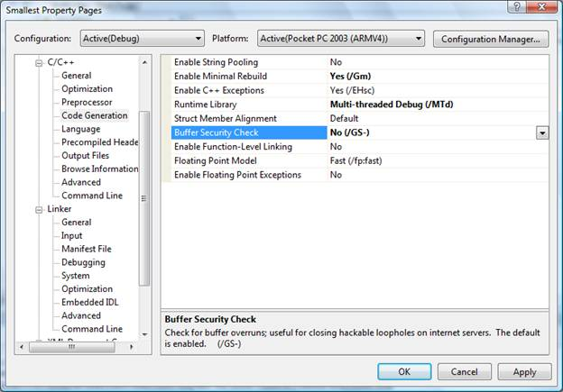
Task: Select Output Files tree item
Action: pos(85,155)
